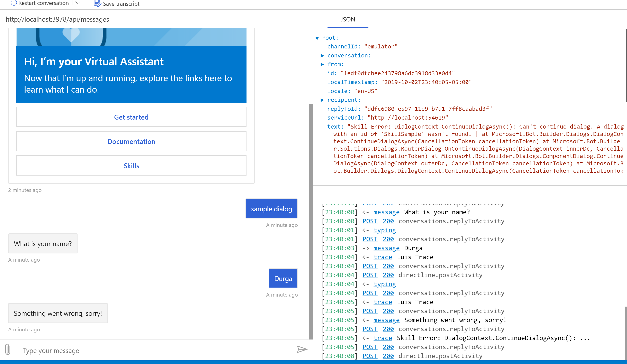Click the Skills button
The height and width of the screenshot is (364, 627).
coord(131,165)
